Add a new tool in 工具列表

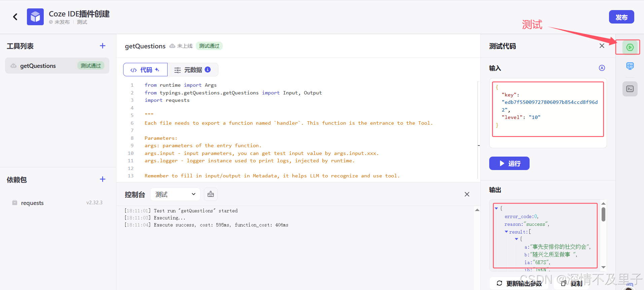click(103, 46)
